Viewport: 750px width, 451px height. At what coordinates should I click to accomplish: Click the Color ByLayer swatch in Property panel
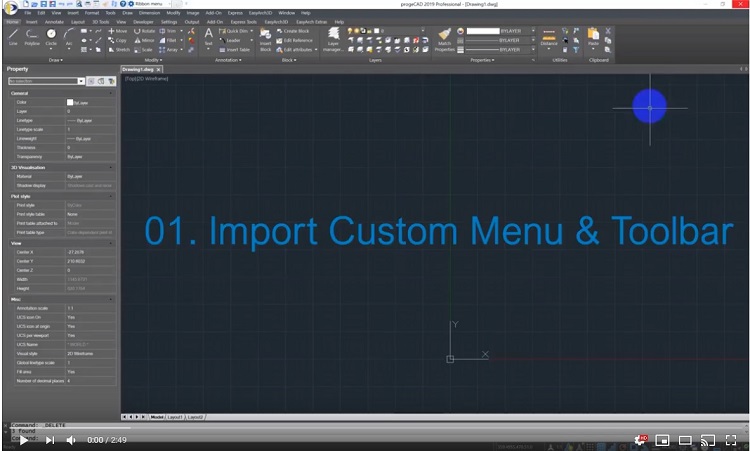[70, 102]
